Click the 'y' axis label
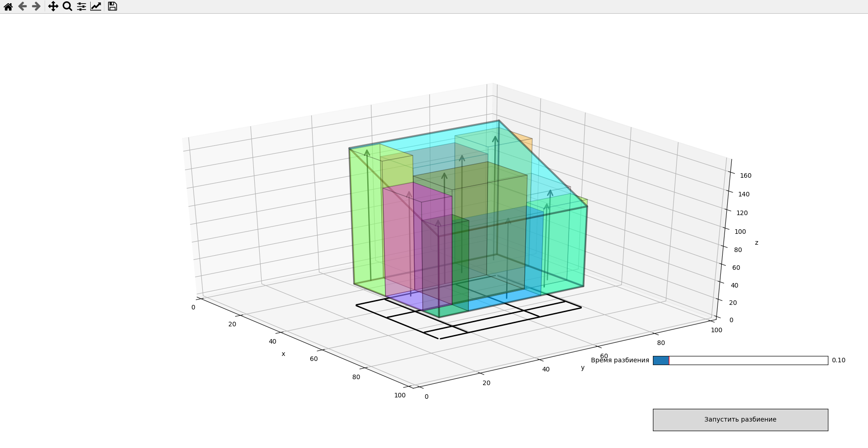Viewport: 868px width, 448px height. click(x=584, y=369)
